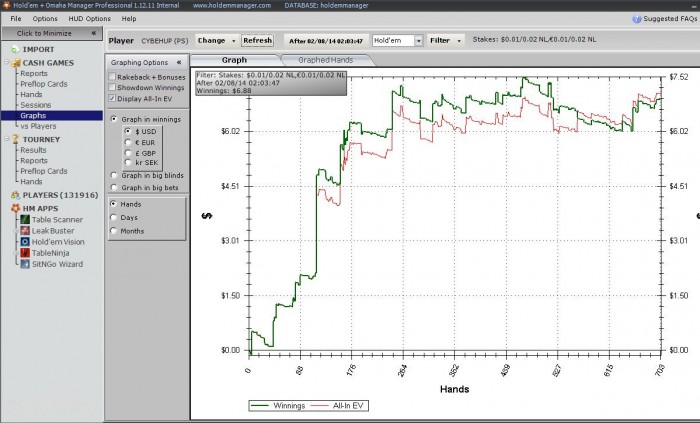The image size is (700, 423).
Task: Select Hands x-axis radio button
Action: coord(113,204)
